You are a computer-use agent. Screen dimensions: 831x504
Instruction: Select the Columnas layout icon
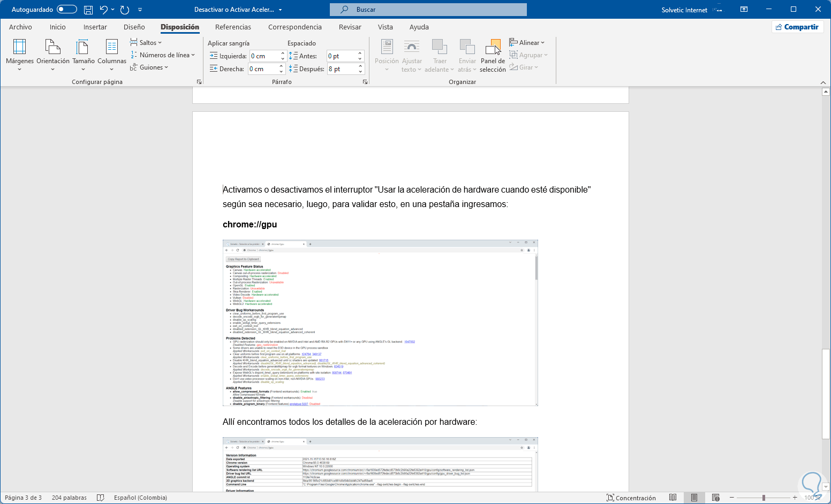111,48
